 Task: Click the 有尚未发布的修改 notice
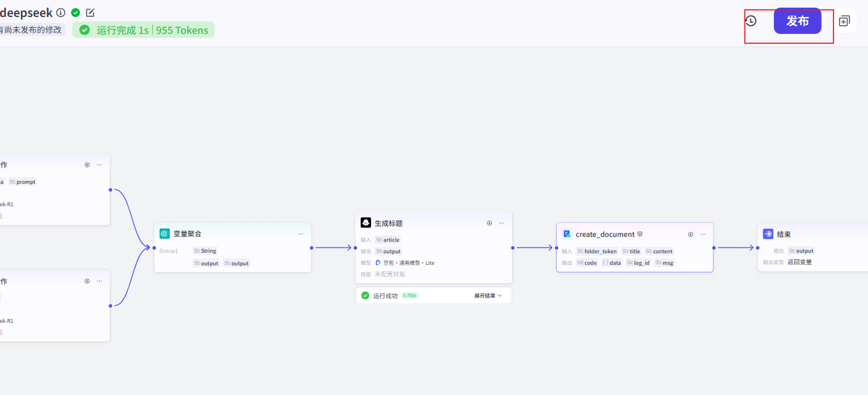click(31, 30)
